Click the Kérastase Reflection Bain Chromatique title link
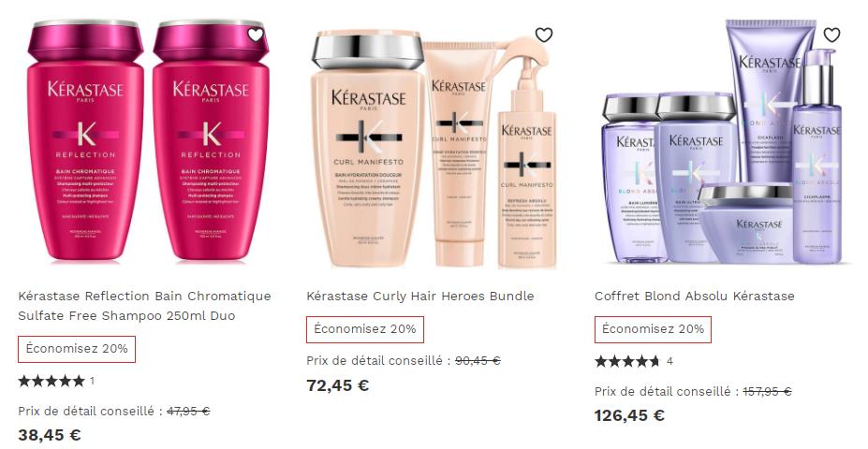This screenshot has width=868, height=449. pos(144,306)
